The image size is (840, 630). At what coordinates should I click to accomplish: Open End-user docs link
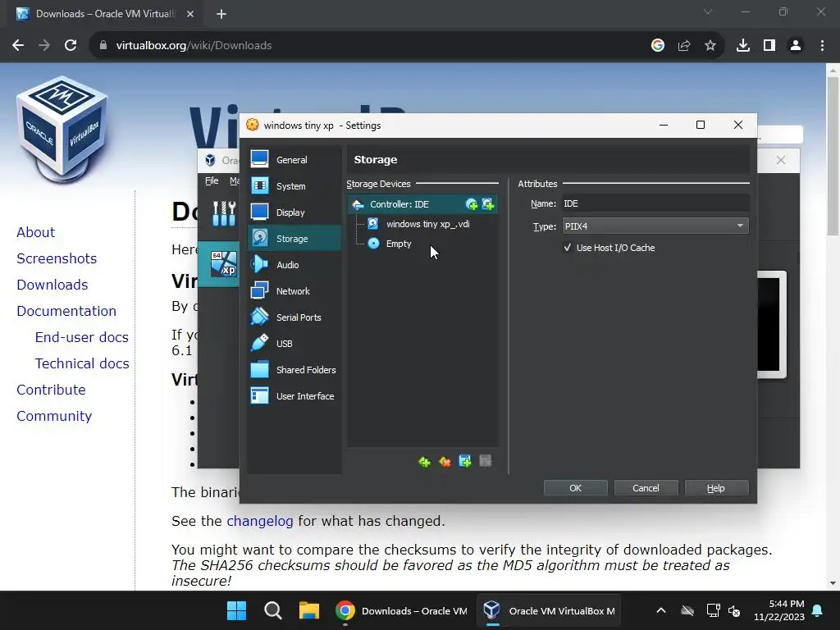pyautogui.click(x=81, y=337)
